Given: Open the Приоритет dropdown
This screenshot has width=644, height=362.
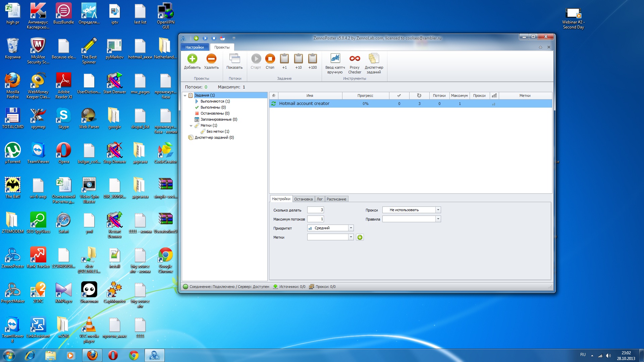Looking at the screenshot, I should coord(351,228).
